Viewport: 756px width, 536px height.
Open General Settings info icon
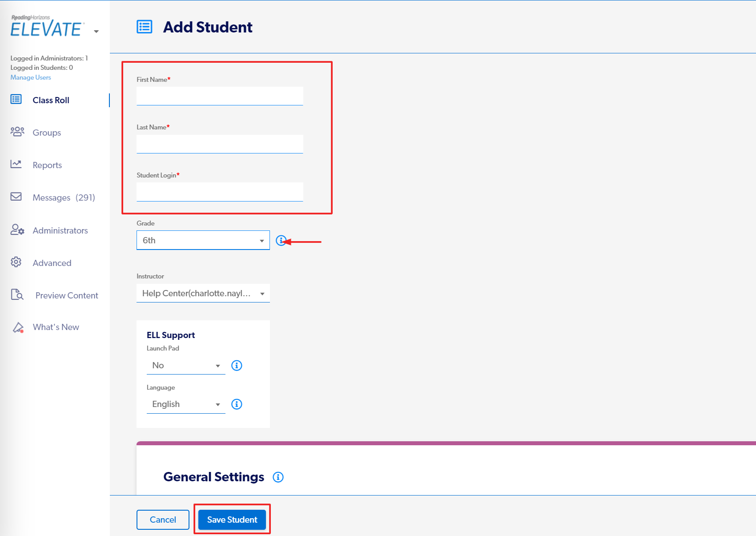pyautogui.click(x=278, y=477)
